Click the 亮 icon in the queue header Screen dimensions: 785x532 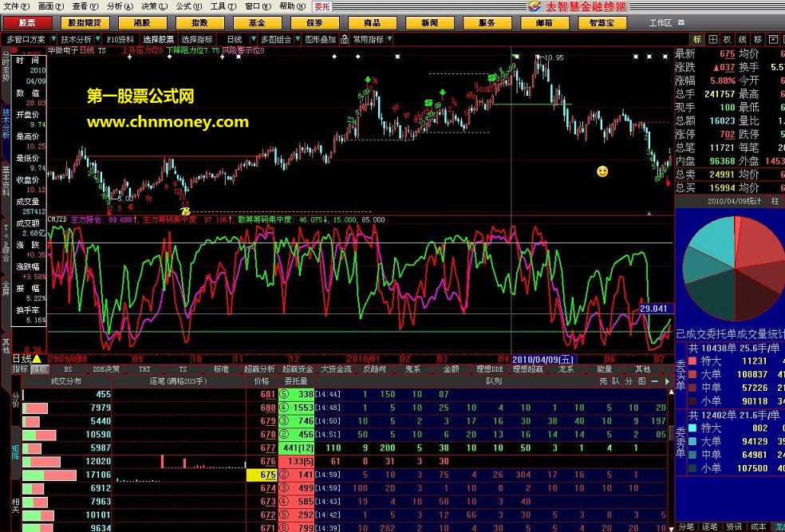[603, 381]
